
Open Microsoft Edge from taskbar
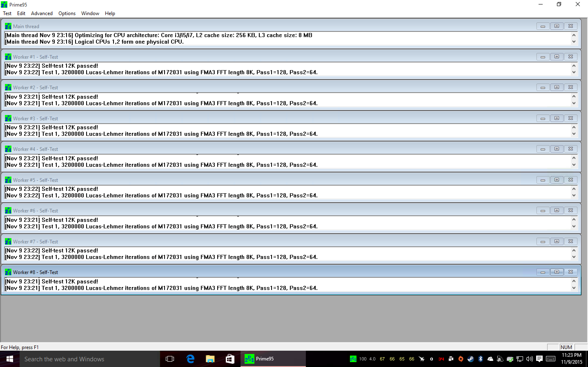click(x=190, y=359)
